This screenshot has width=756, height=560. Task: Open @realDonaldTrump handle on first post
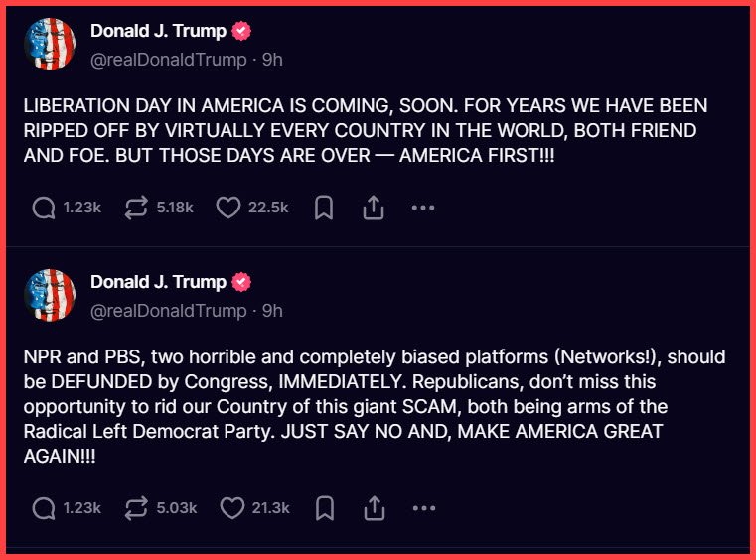[x=168, y=60]
